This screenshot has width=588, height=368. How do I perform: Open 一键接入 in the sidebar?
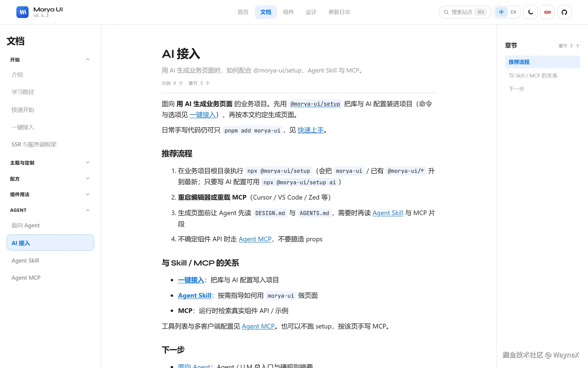pos(23,127)
